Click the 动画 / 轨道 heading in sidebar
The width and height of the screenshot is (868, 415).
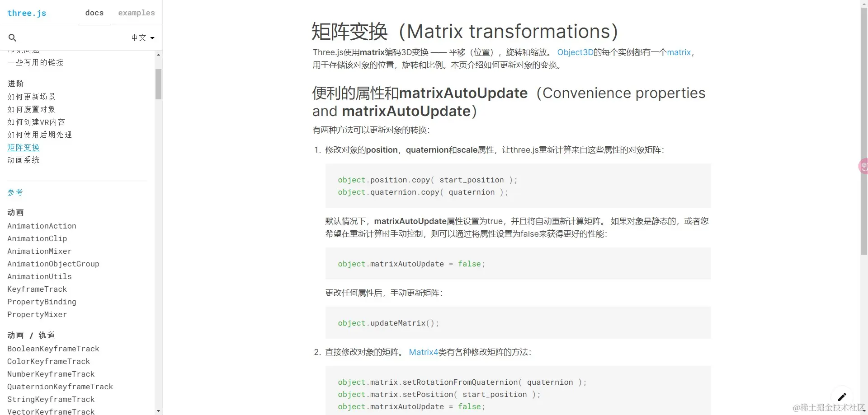point(31,335)
